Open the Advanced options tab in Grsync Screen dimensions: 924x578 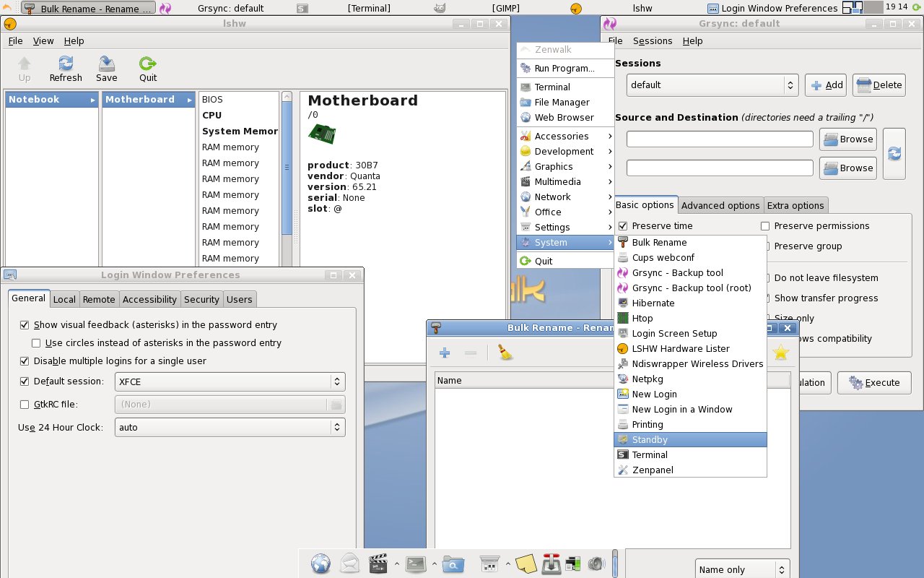coord(720,205)
